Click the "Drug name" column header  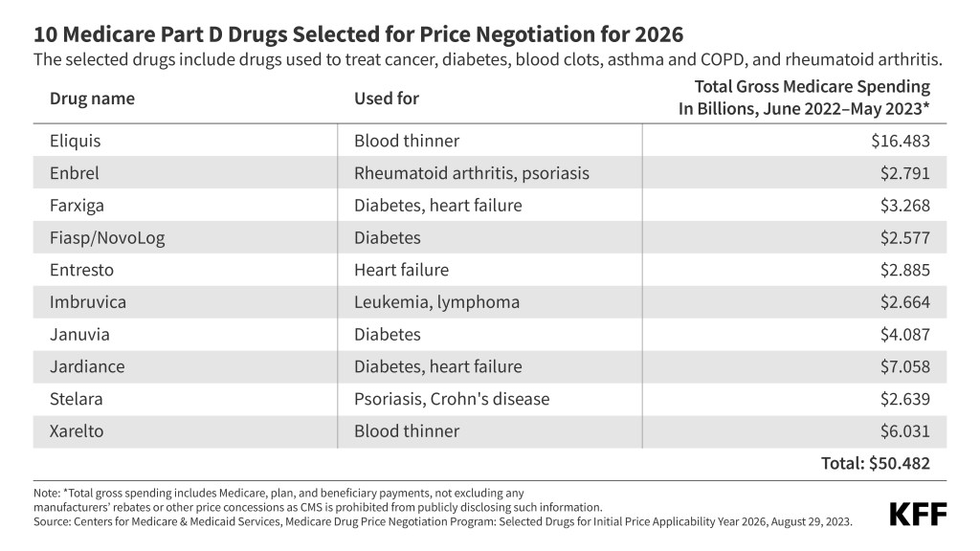pos(92,99)
